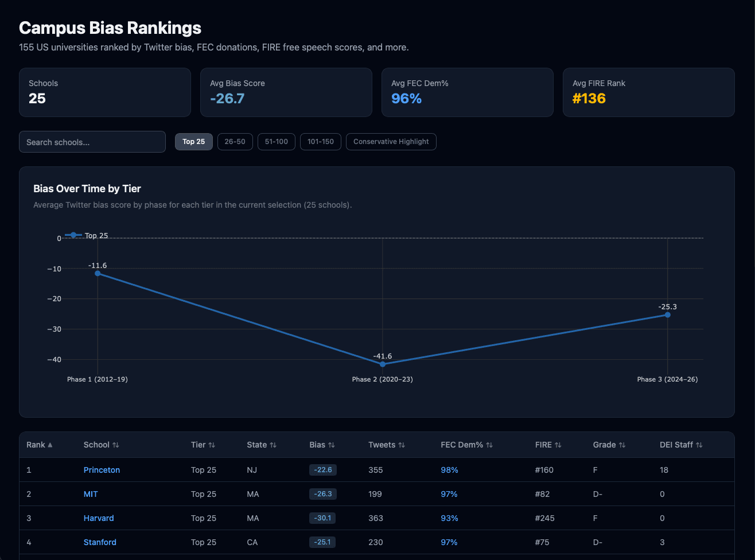The image size is (755, 560).
Task: Sort table by Rank column arrow
Action: pyautogui.click(x=50, y=445)
